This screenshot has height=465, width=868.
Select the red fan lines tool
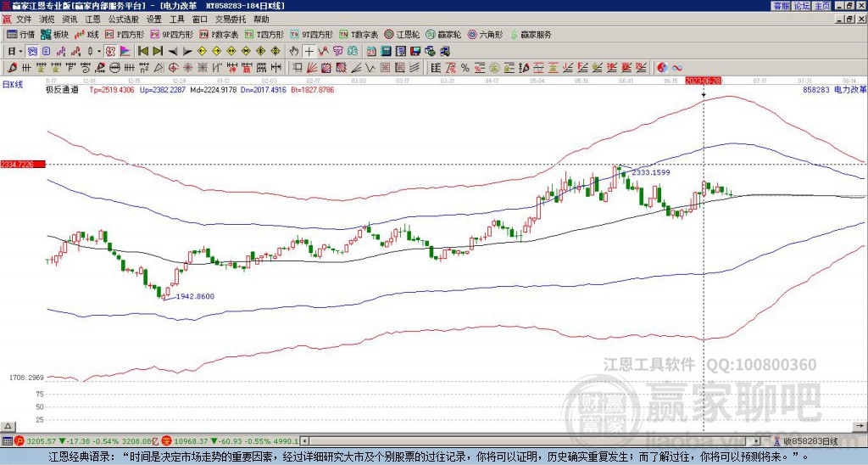tap(312, 68)
